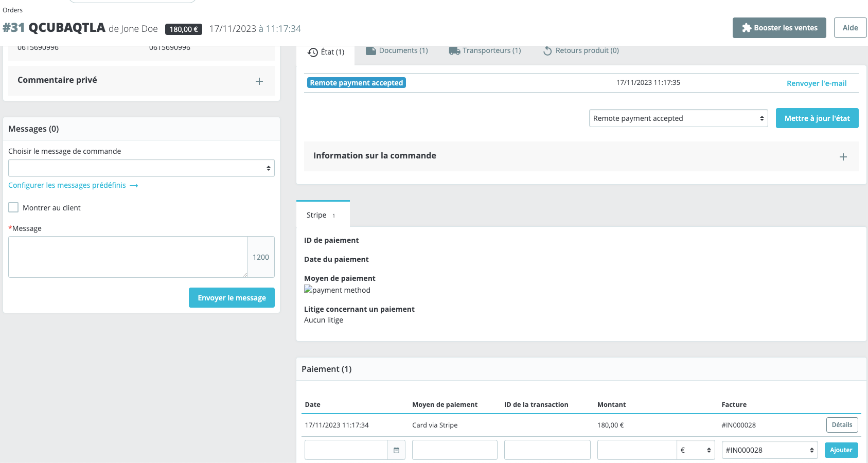This screenshot has width=868, height=463.
Task: Click the Messages (0) panel heading
Action: pyautogui.click(x=33, y=129)
